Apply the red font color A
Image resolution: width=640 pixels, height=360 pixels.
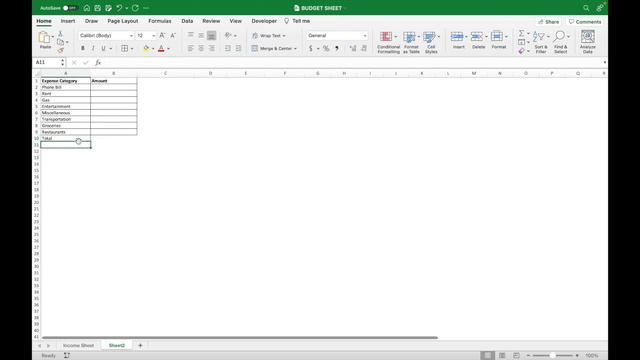[161, 49]
